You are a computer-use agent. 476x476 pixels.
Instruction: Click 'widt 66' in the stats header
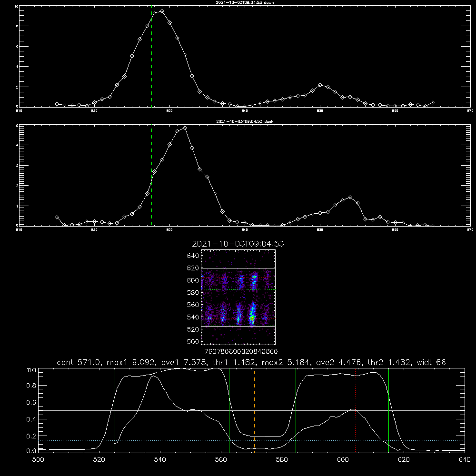point(431,362)
